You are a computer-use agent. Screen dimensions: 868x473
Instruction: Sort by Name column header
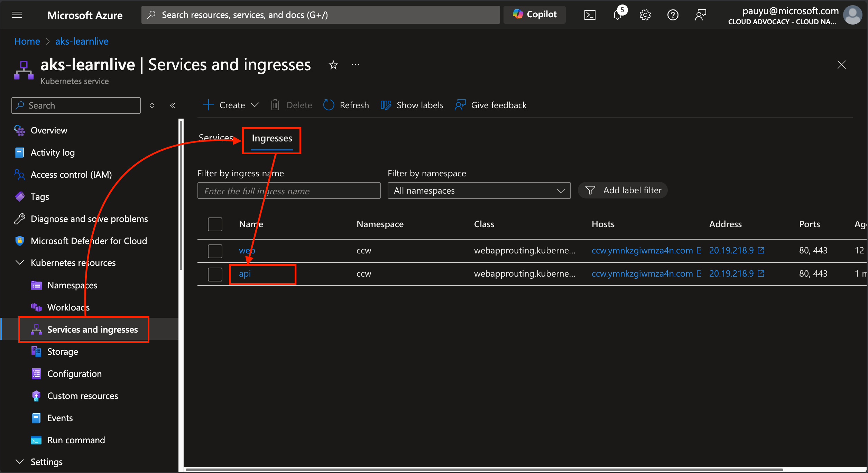[x=251, y=224]
